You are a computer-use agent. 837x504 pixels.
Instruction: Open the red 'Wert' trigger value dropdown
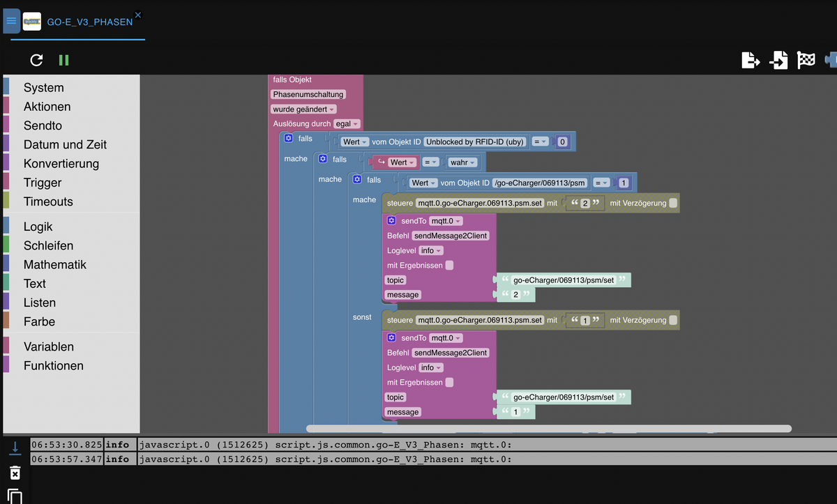[402, 162]
